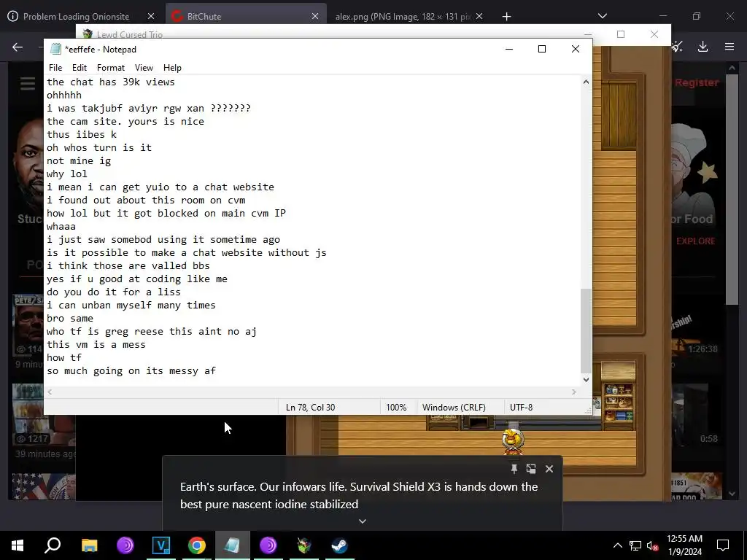The height and width of the screenshot is (560, 747).
Task: Open the taskbar clock and calendar
Action: (x=684, y=545)
